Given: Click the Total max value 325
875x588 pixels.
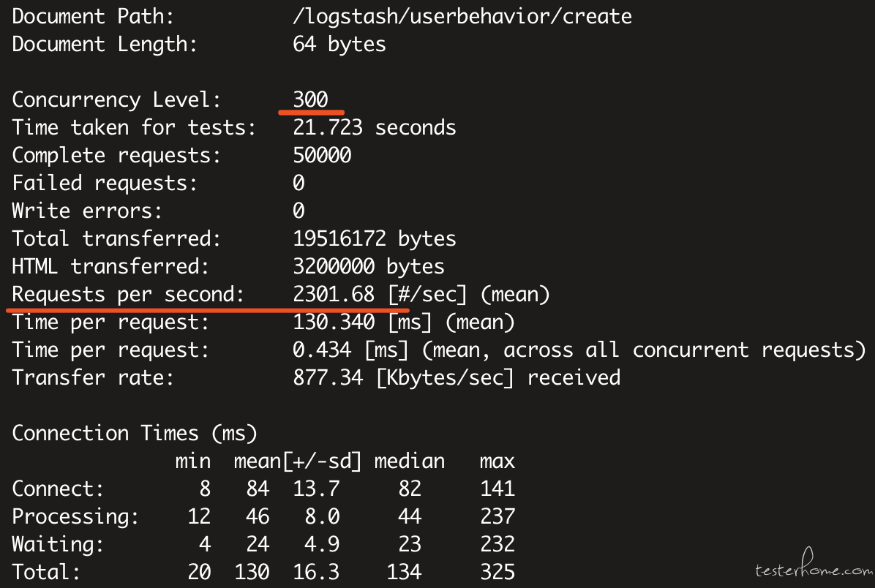Looking at the screenshot, I should (497, 571).
